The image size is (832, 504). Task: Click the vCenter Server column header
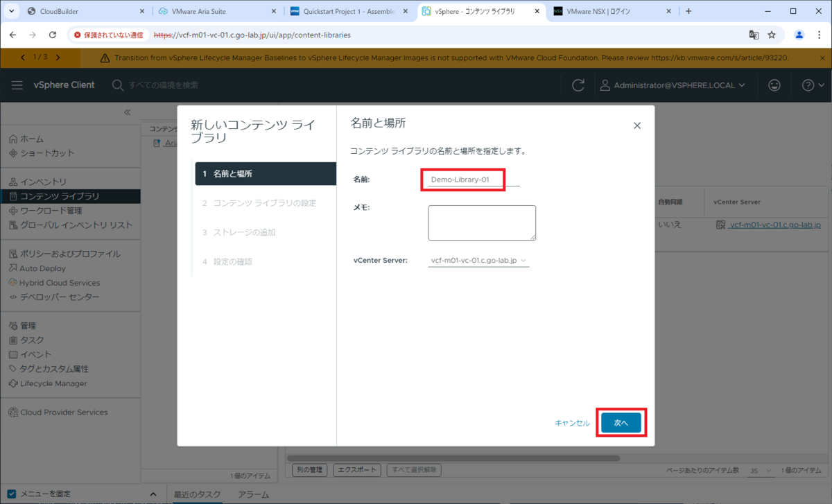(737, 202)
